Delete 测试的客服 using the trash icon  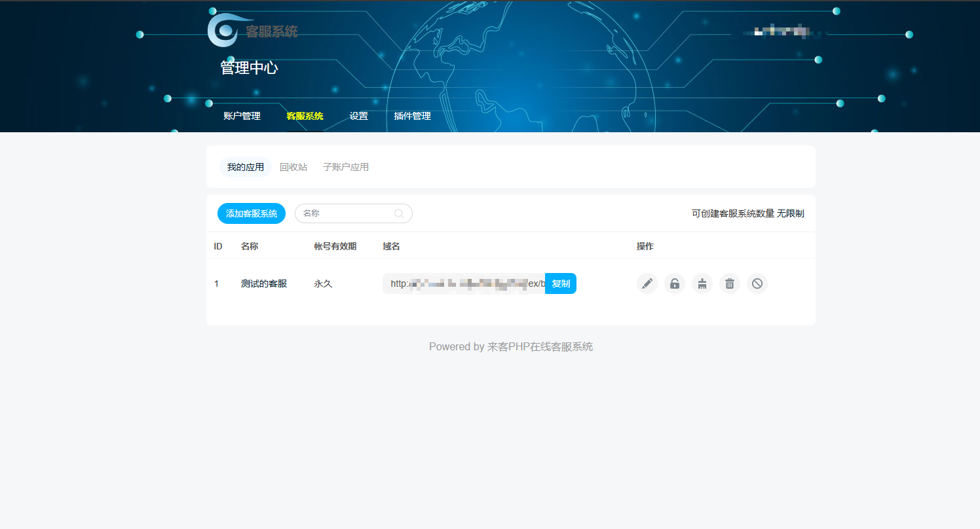pyautogui.click(x=729, y=283)
